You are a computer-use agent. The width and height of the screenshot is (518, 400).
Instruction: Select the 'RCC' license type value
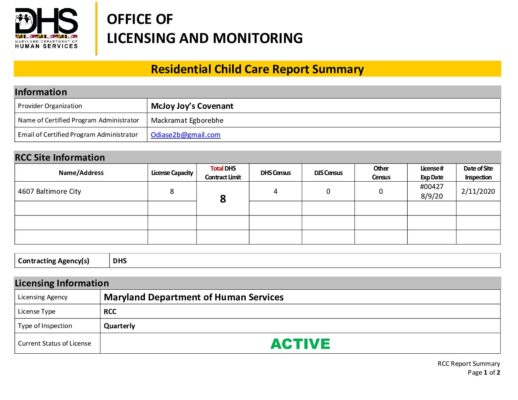point(110,312)
